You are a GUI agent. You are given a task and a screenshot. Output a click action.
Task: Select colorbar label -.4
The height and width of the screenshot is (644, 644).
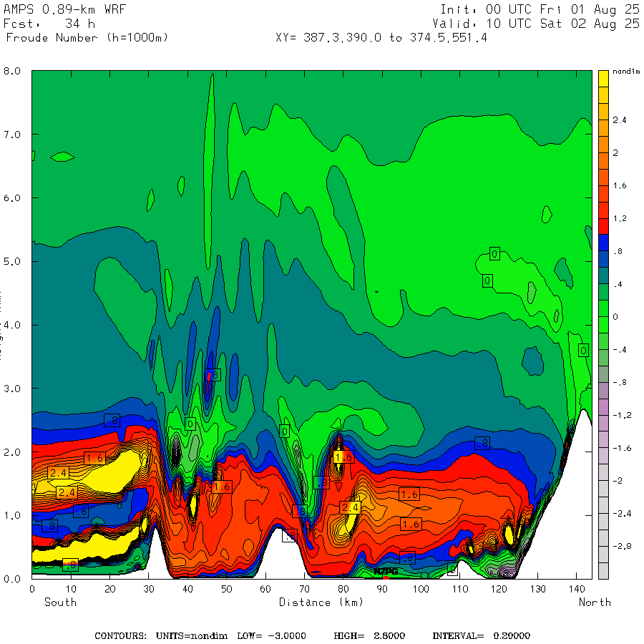[x=620, y=350]
